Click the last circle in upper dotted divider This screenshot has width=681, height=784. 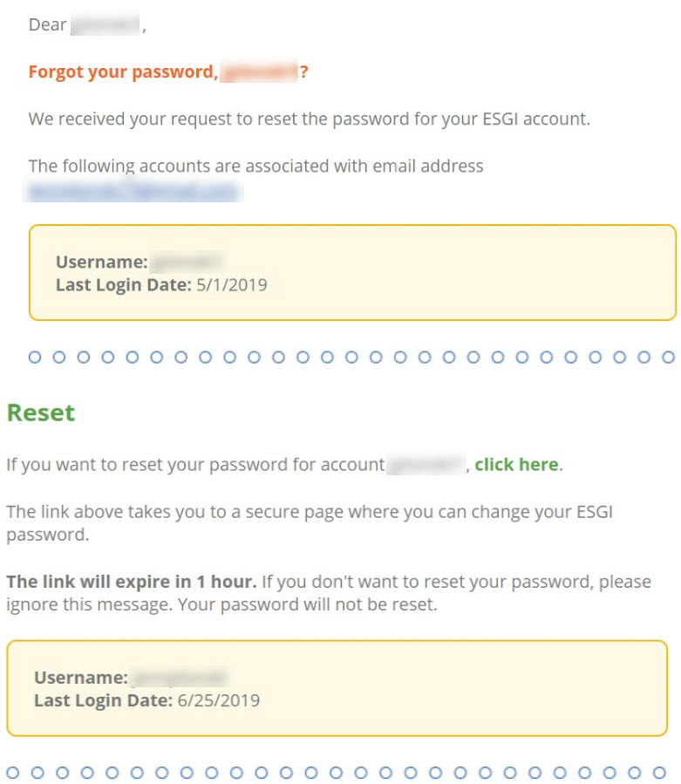[668, 357]
